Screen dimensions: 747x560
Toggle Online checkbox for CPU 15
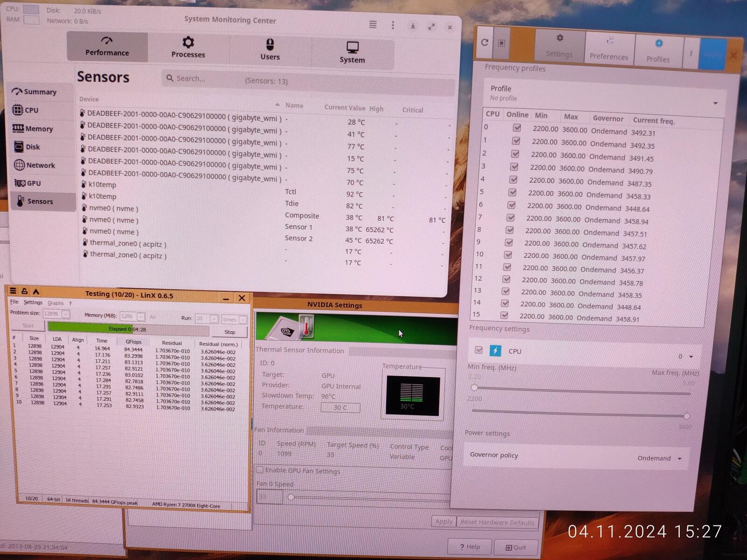click(504, 315)
